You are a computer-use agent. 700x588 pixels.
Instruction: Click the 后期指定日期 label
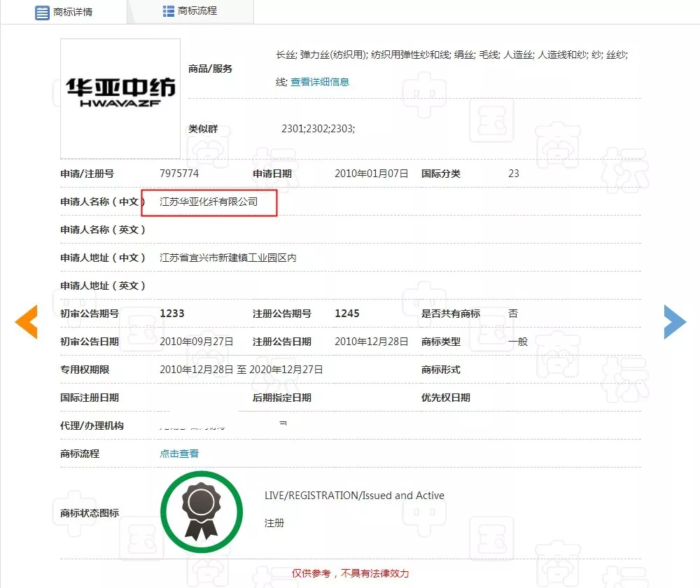coord(281,398)
